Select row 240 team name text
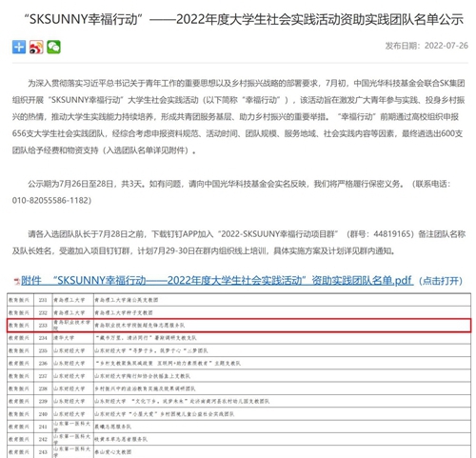Image resolution: width=476 pixels, height=458 pixels. click(165, 414)
